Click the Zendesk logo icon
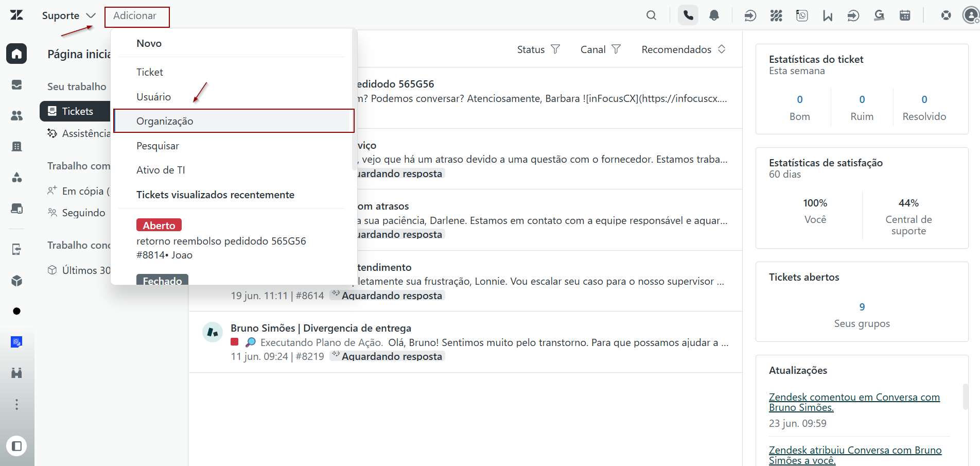Image resolution: width=980 pixels, height=466 pixels. coord(16,15)
